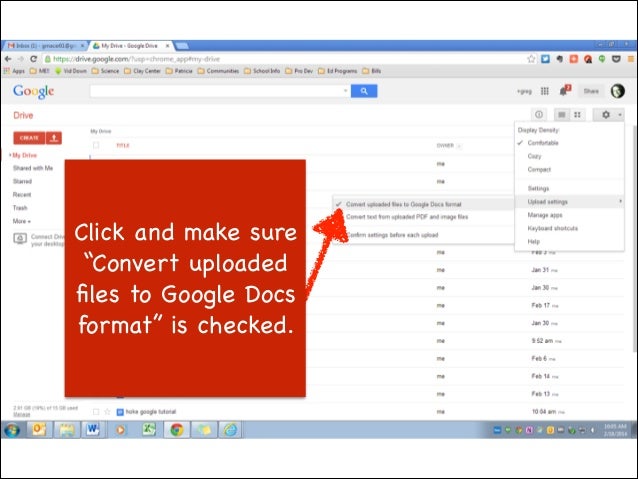Open the settings gear menu
638x479 pixels.
(605, 115)
